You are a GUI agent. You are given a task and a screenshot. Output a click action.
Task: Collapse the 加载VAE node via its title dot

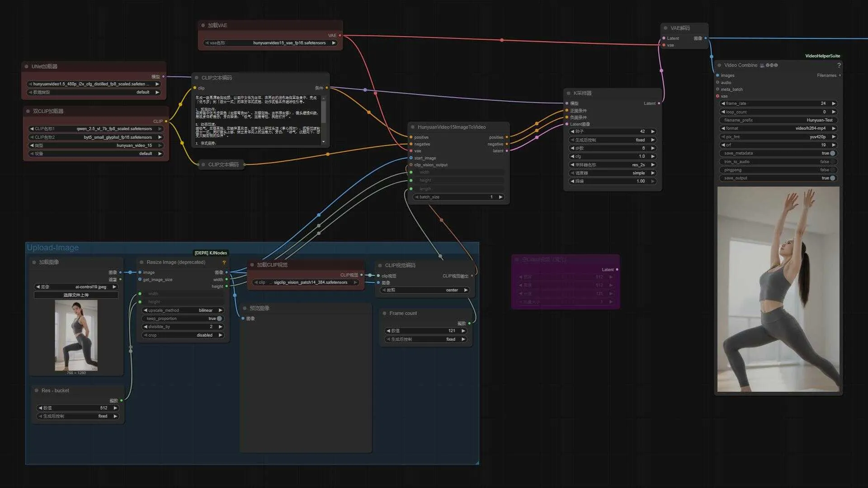pos(203,25)
